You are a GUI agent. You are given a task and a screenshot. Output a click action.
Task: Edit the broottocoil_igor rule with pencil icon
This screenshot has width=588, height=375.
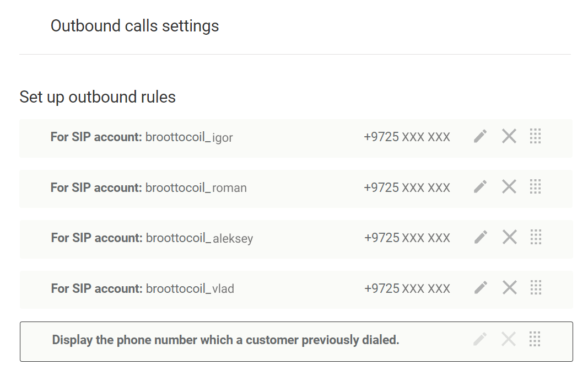[481, 136]
